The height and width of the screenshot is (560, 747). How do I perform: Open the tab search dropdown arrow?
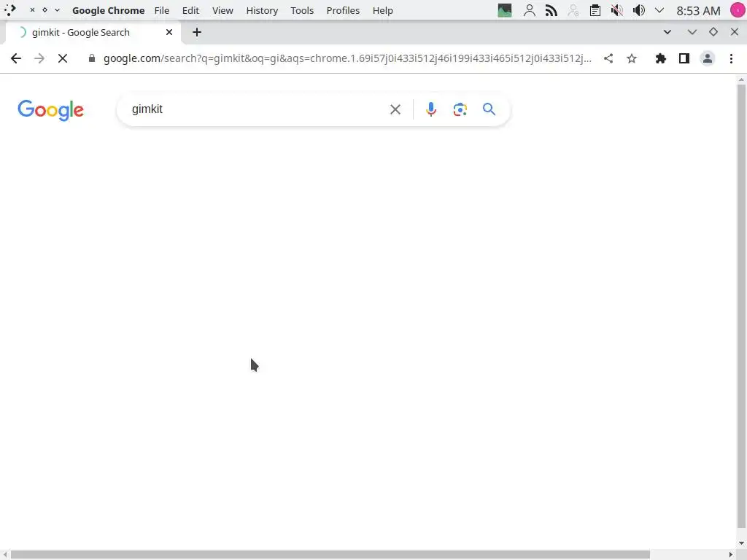click(667, 32)
